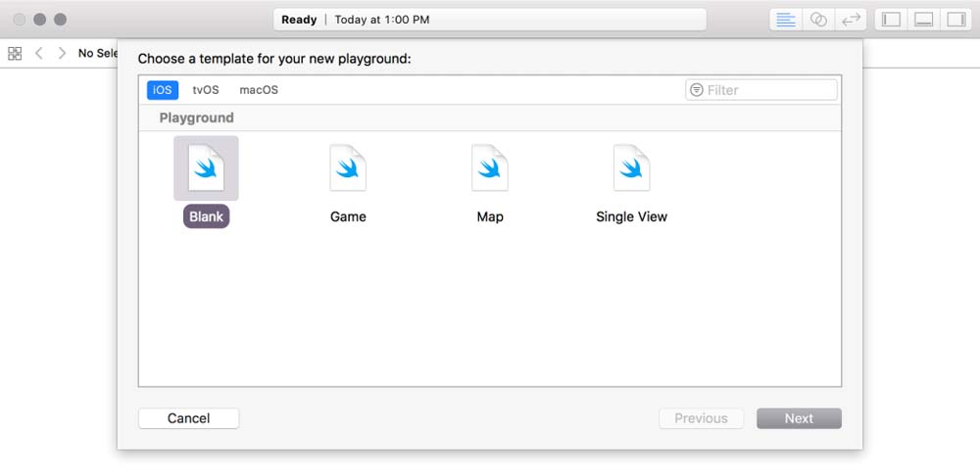Click the Filter text field
This screenshot has width=980, height=475.
761,90
